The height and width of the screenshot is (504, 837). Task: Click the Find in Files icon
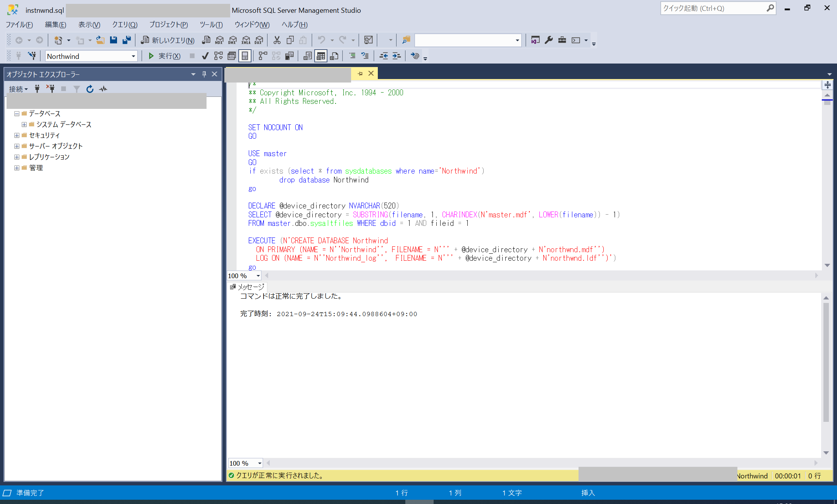406,40
